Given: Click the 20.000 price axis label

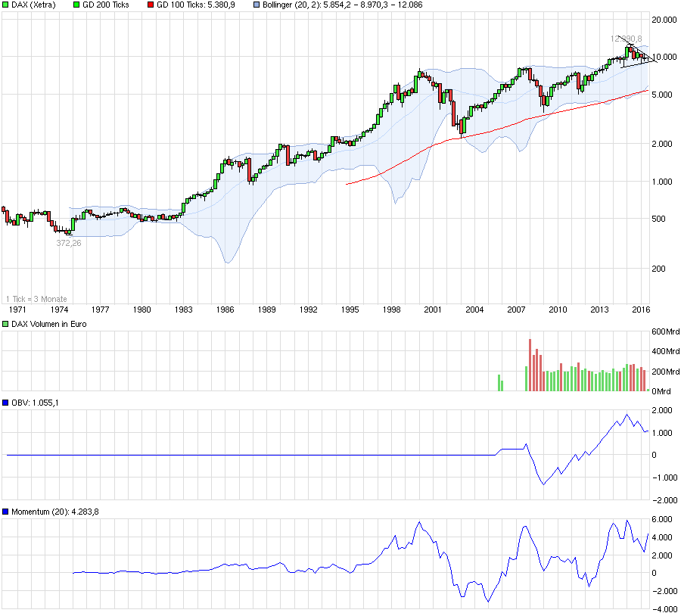Looking at the screenshot, I should click(x=664, y=20).
